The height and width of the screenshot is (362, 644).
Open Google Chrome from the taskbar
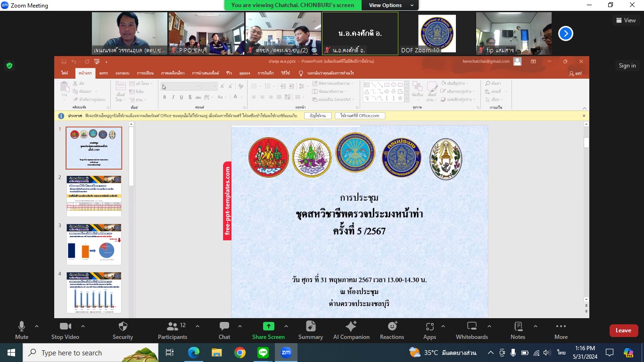240,353
